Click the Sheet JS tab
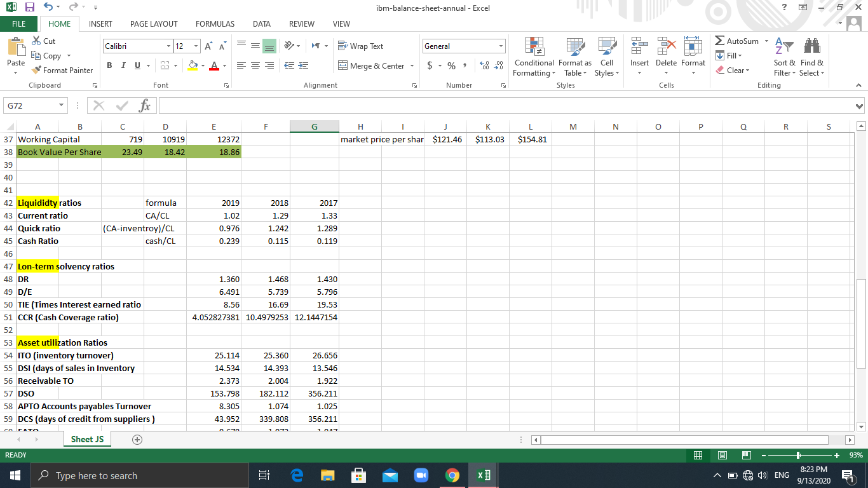Viewport: 868px width, 488px height. coord(86,438)
